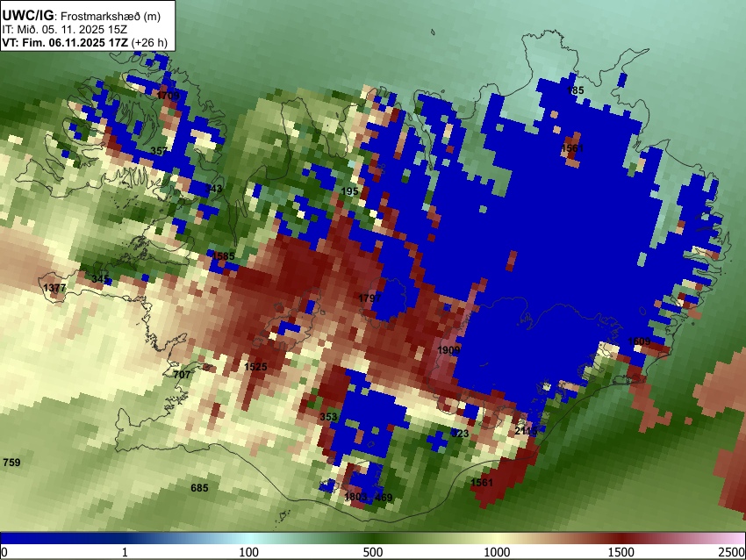
Task: Click the legend tick label 2500
Action: tap(732, 552)
